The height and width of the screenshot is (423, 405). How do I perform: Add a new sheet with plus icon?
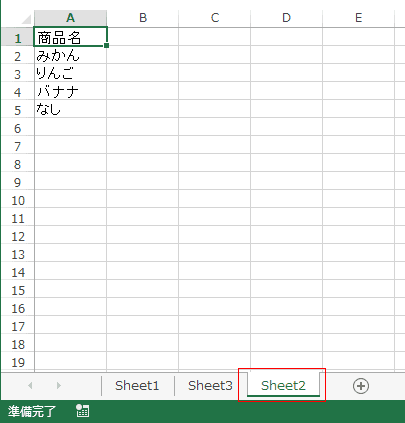pos(361,386)
